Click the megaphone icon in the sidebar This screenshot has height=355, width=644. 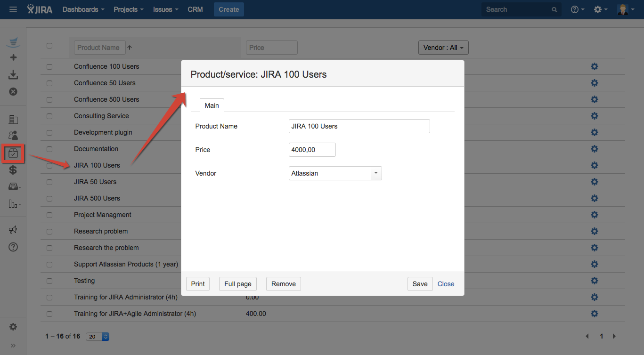click(13, 230)
